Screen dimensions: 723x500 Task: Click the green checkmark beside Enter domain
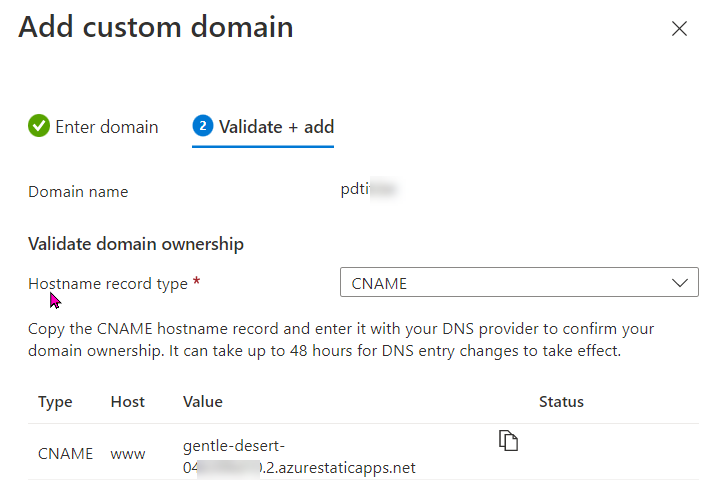point(39,127)
